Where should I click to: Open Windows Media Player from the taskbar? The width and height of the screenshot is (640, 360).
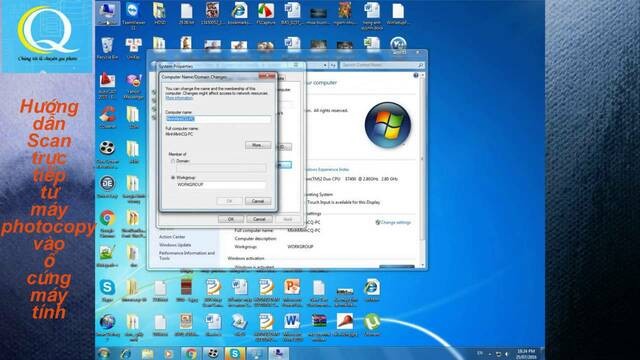[x=169, y=353]
